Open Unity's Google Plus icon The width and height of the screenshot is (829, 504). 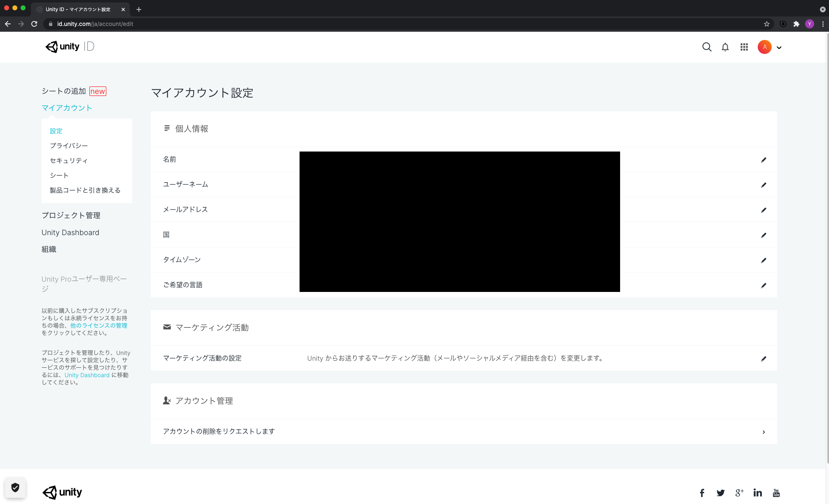739,492
